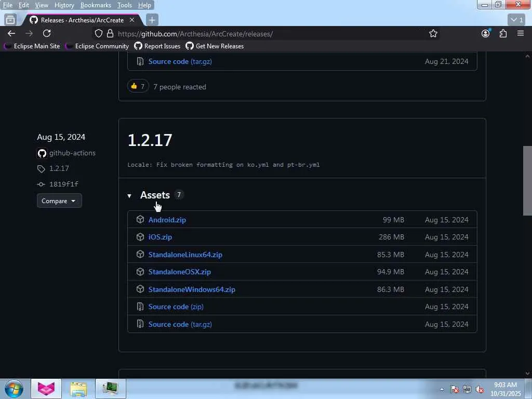Select the Releases Arcthesia/ArcCreate tab
This screenshot has height=399, width=532.
point(82,20)
